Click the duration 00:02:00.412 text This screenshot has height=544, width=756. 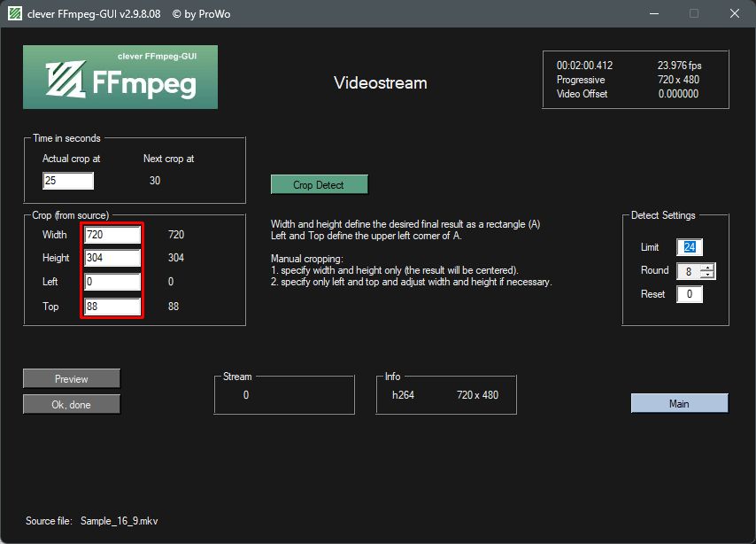click(x=584, y=66)
